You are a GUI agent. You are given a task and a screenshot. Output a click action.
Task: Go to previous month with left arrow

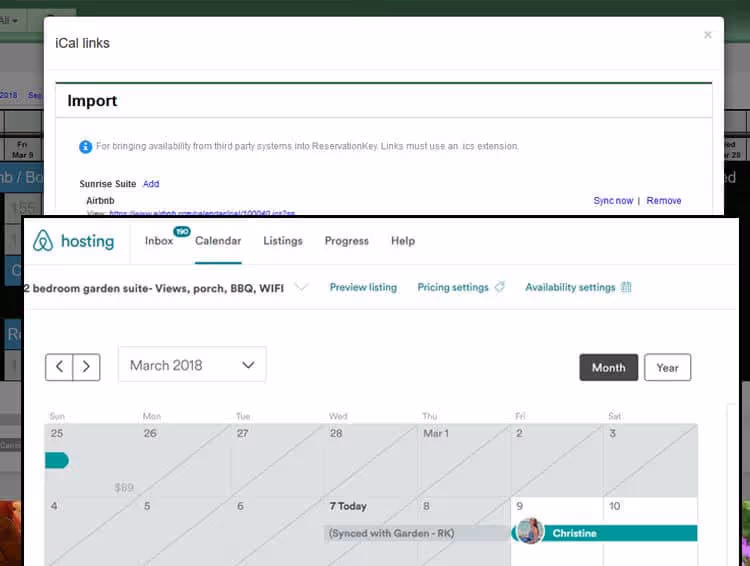tap(59, 366)
